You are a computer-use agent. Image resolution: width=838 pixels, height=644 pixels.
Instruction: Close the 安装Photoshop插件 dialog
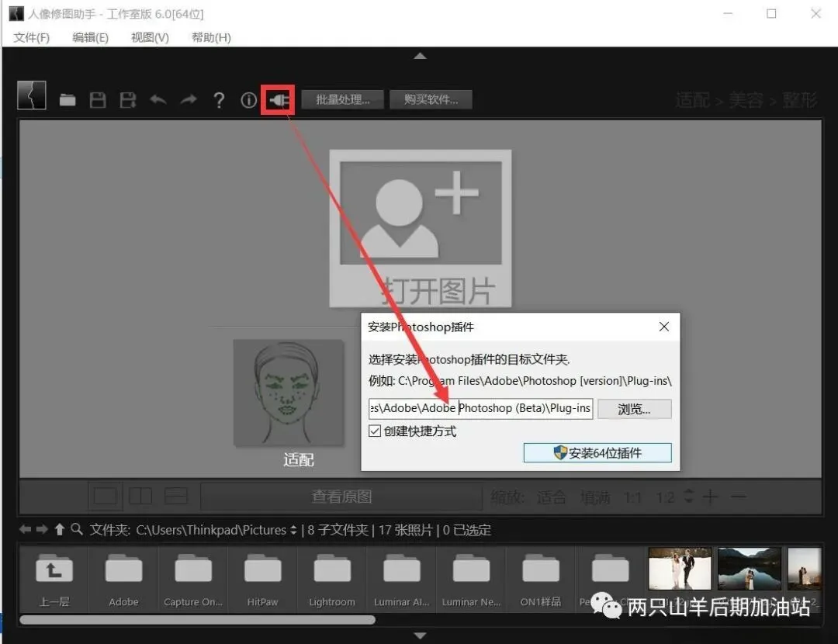pyautogui.click(x=663, y=327)
